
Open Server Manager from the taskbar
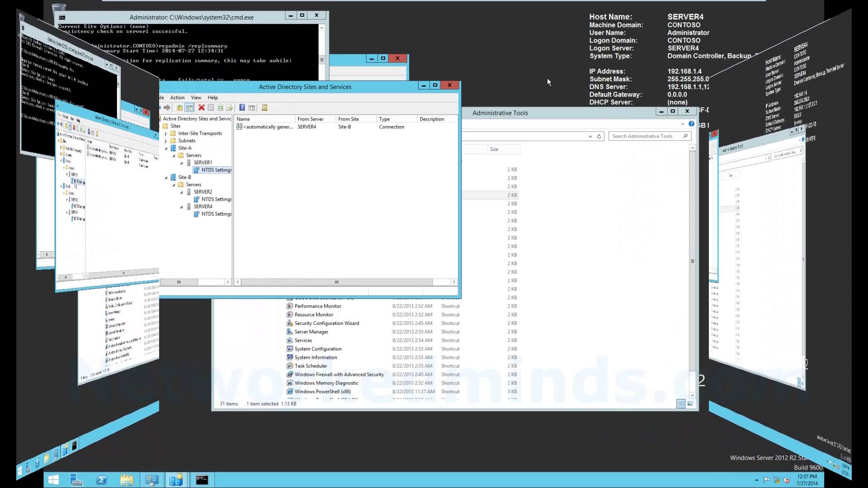tap(76, 480)
